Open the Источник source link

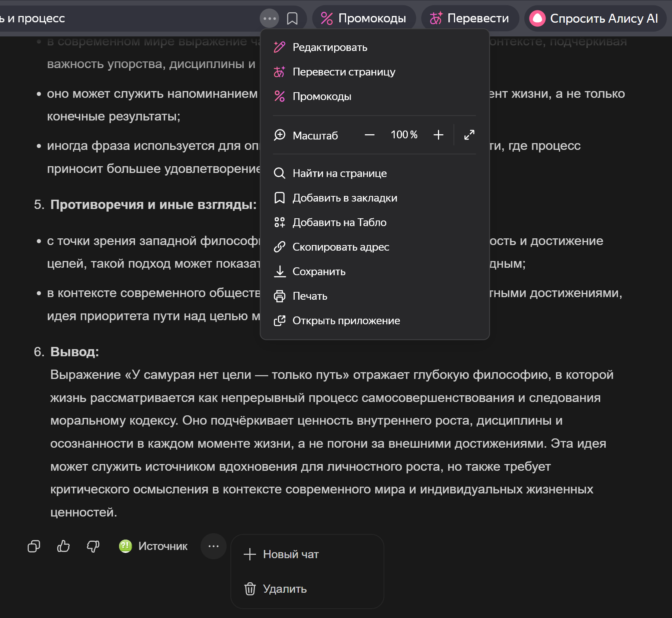tap(153, 546)
